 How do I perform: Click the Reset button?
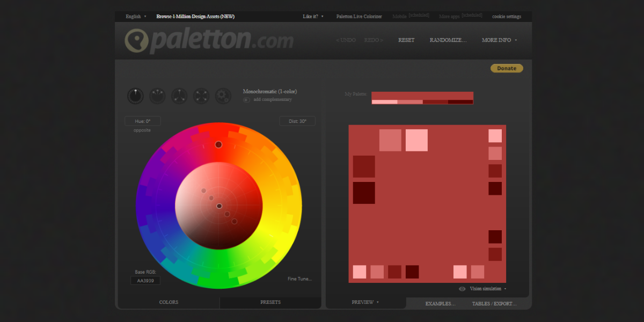[x=406, y=40]
